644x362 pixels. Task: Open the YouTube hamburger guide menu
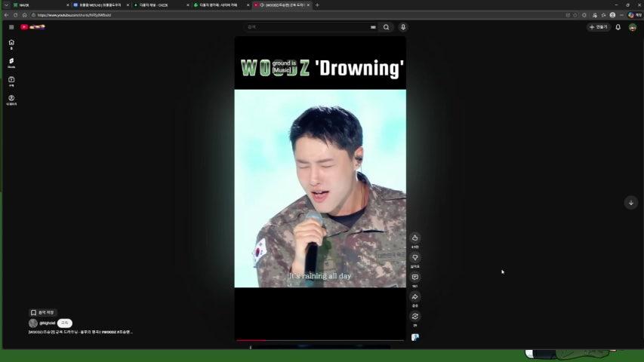coord(11,27)
